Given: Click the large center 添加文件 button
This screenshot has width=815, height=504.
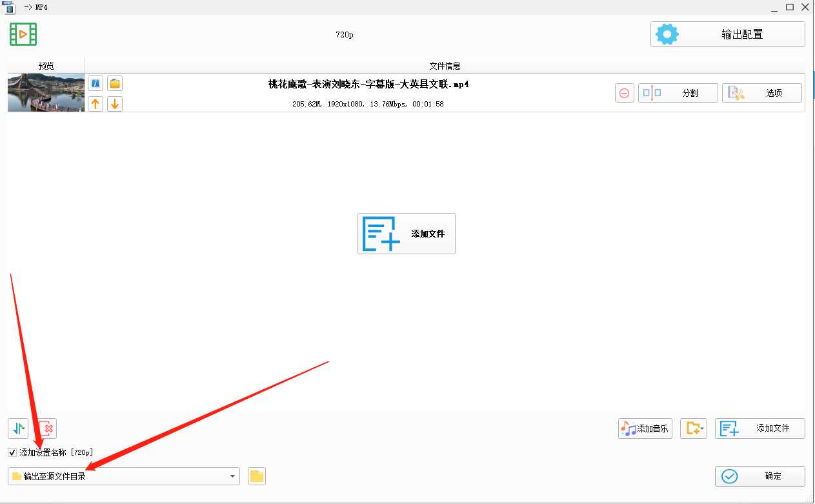Looking at the screenshot, I should 406,234.
